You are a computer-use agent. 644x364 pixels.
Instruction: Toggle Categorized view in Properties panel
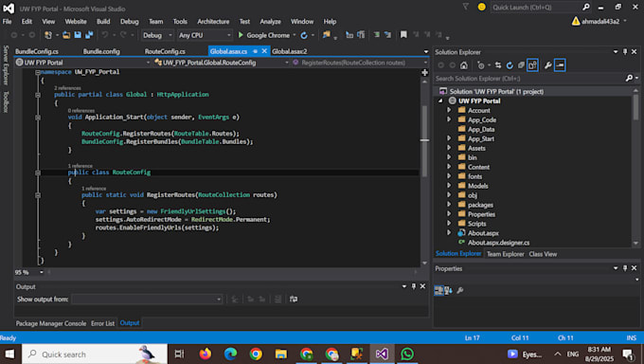point(438,290)
